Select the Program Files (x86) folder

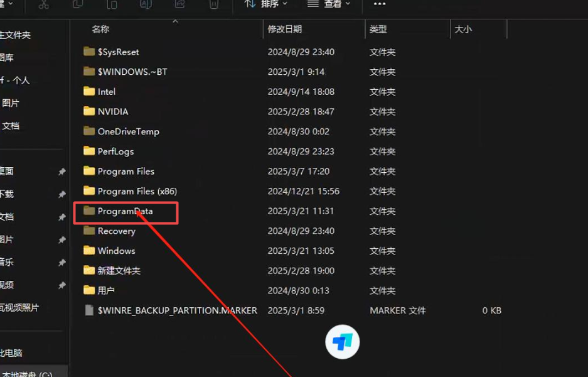tap(137, 191)
